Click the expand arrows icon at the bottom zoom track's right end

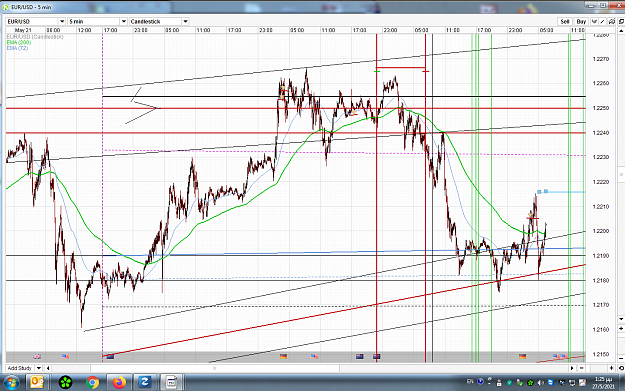(x=611, y=368)
